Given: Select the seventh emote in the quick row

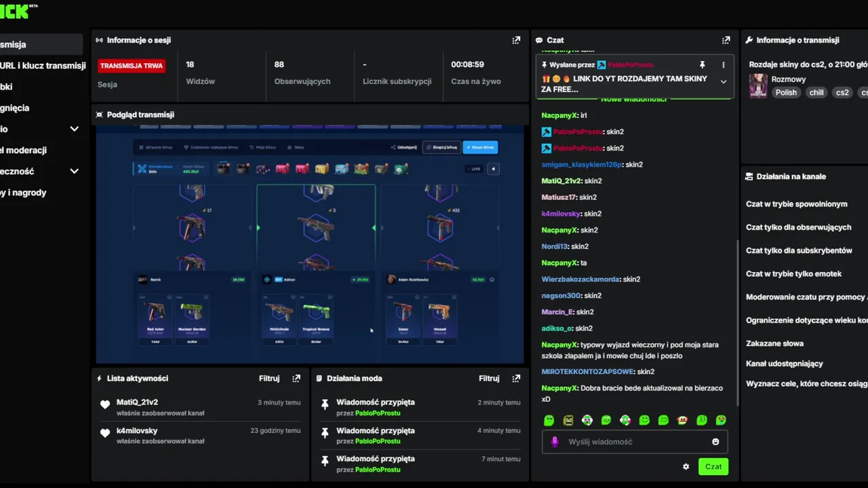Looking at the screenshot, I should (663, 420).
